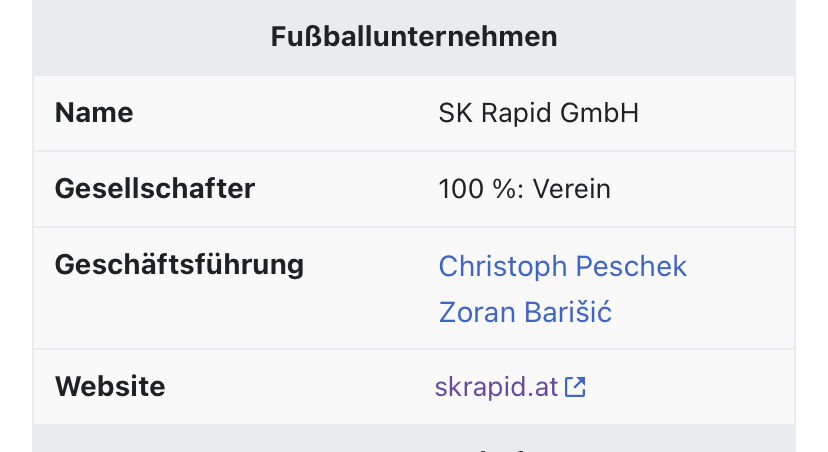Click the external link icon beside skrapid.at

click(x=575, y=387)
